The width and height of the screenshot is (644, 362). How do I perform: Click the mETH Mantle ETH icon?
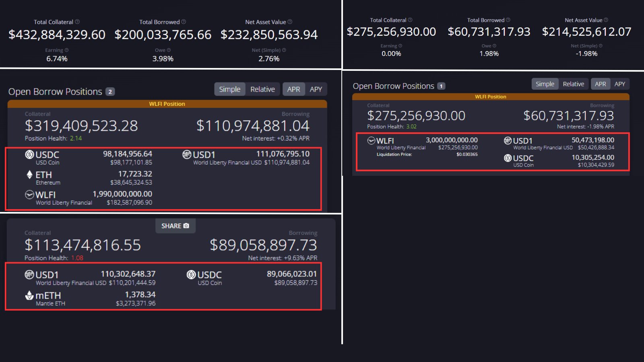(29, 296)
